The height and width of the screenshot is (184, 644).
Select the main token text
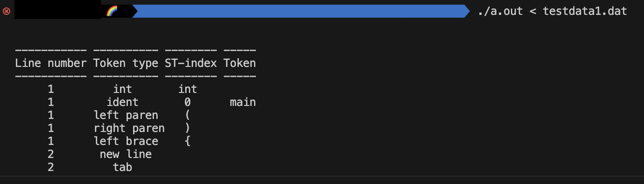(243, 102)
